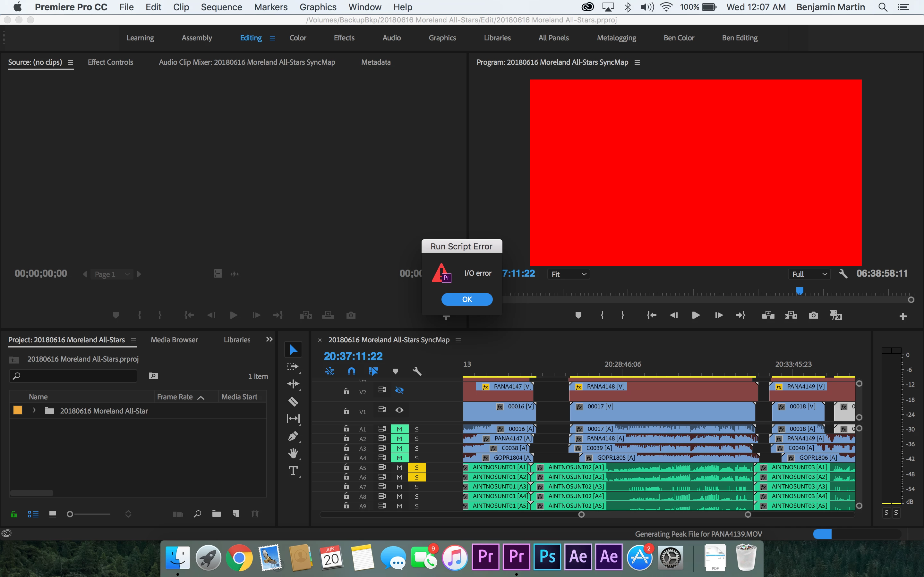Toggle Snap magnet icon in timeline
The width and height of the screenshot is (924, 577).
(351, 371)
